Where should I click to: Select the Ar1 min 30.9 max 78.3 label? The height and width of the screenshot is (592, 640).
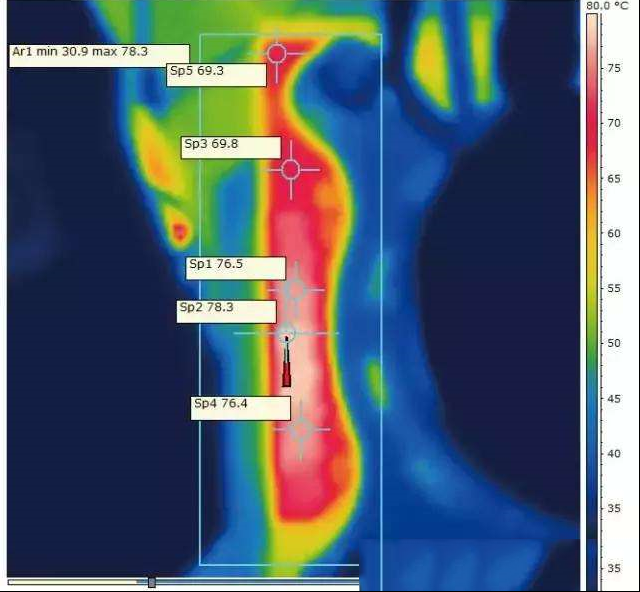point(99,56)
